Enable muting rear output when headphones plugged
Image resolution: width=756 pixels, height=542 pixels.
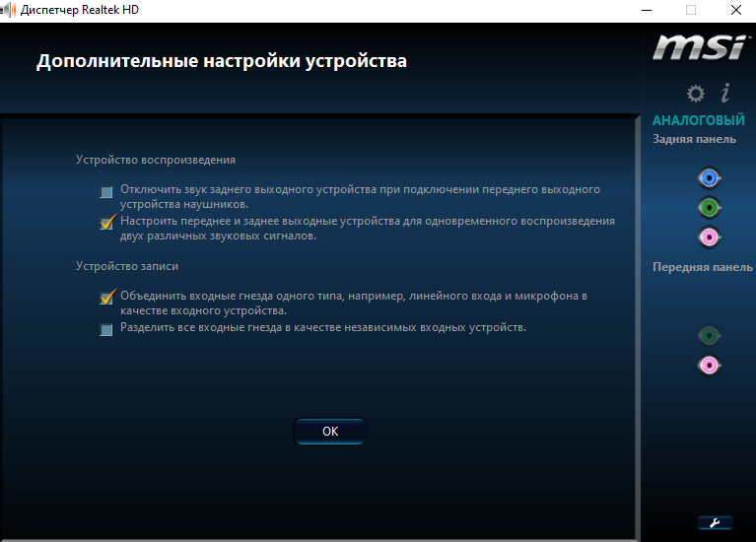(106, 192)
